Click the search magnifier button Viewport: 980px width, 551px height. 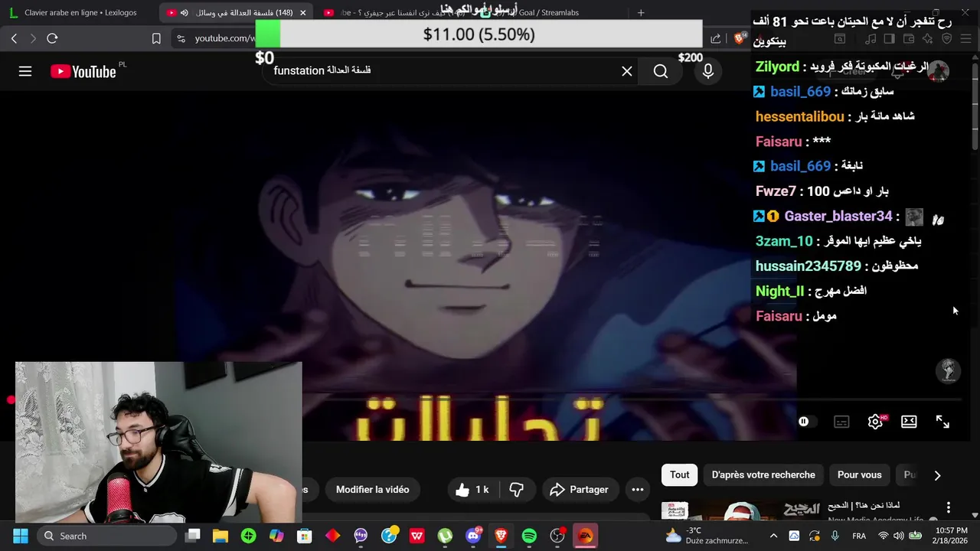coord(661,71)
